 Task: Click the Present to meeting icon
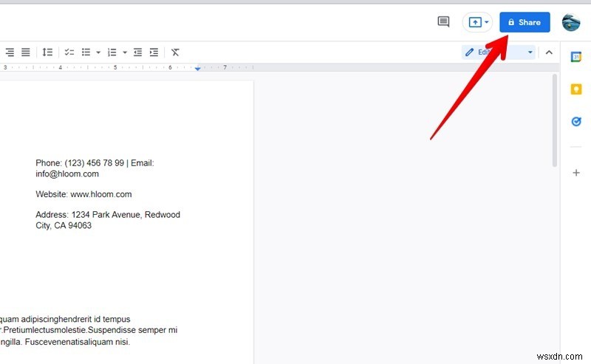tap(475, 22)
